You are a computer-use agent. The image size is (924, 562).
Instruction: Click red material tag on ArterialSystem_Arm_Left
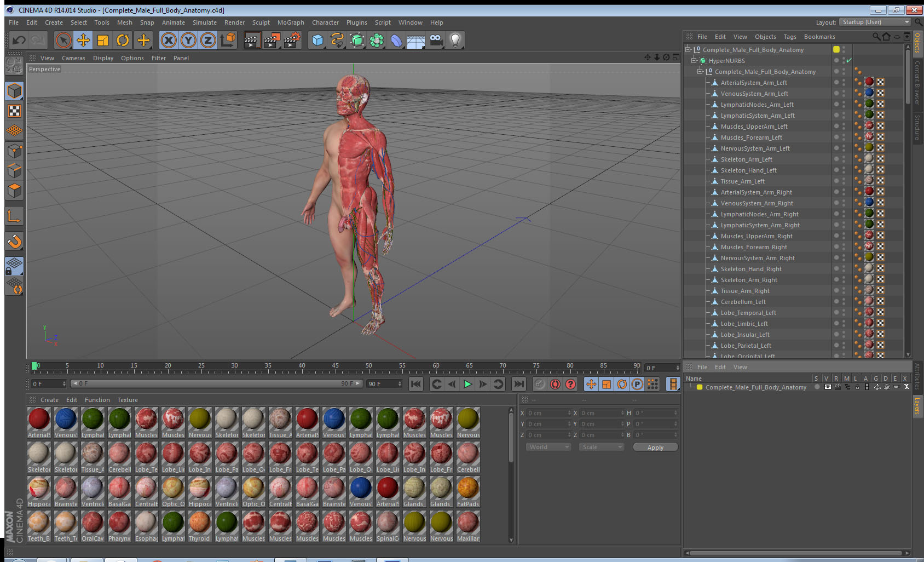pyautogui.click(x=869, y=82)
